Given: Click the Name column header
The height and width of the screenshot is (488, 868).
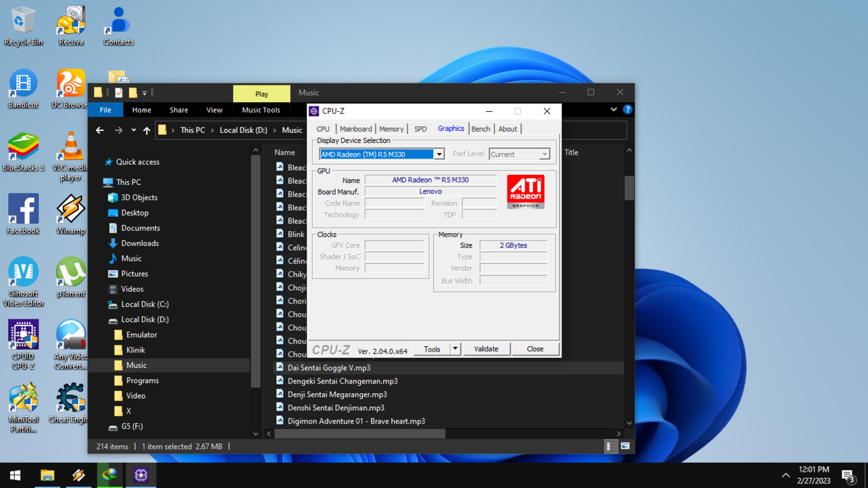Looking at the screenshot, I should click(285, 152).
